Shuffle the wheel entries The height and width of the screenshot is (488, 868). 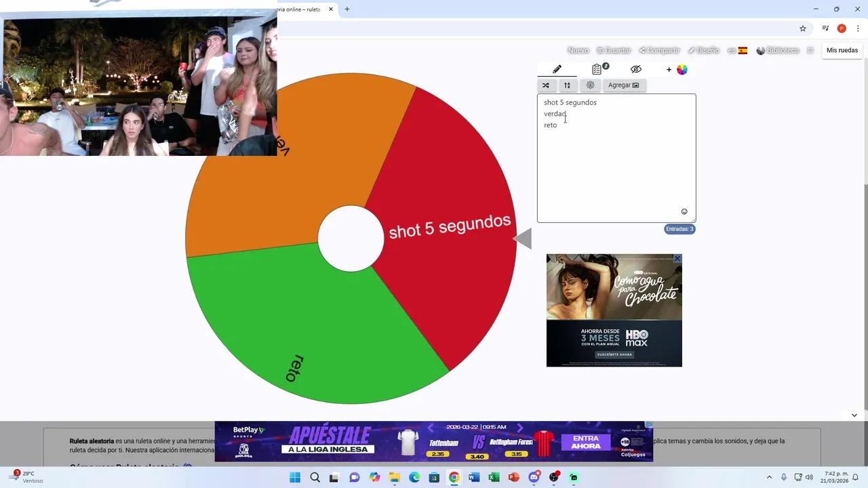click(x=546, y=85)
